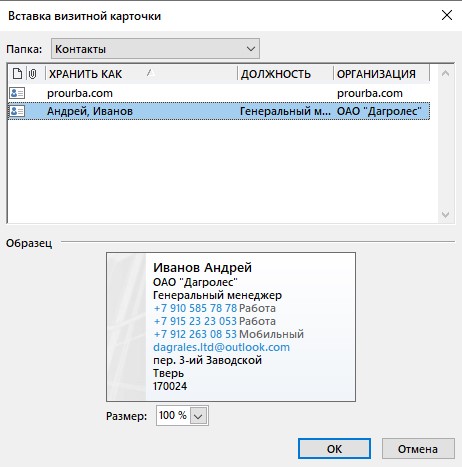462x467 pixels.
Task: Click the Отмена button
Action: coord(418,449)
